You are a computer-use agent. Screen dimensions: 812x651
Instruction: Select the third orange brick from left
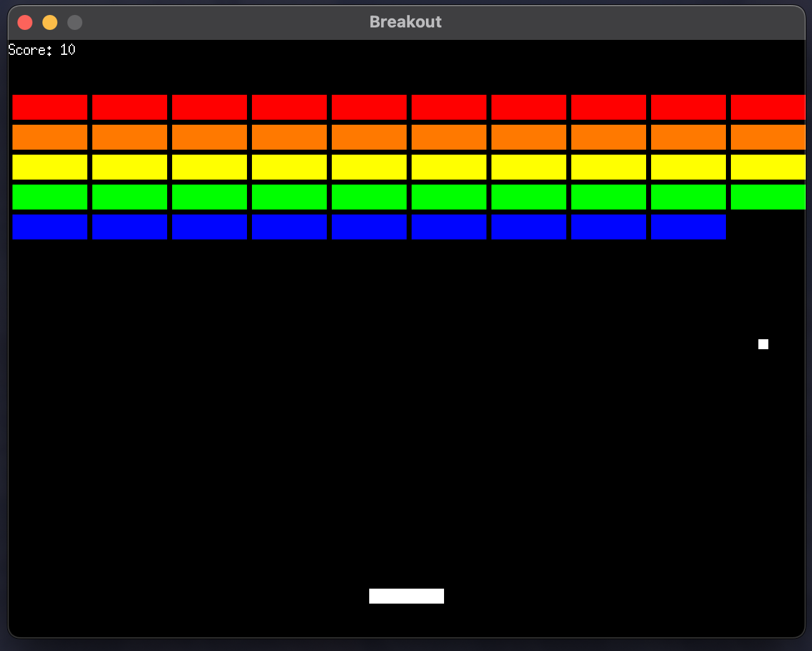coord(210,137)
